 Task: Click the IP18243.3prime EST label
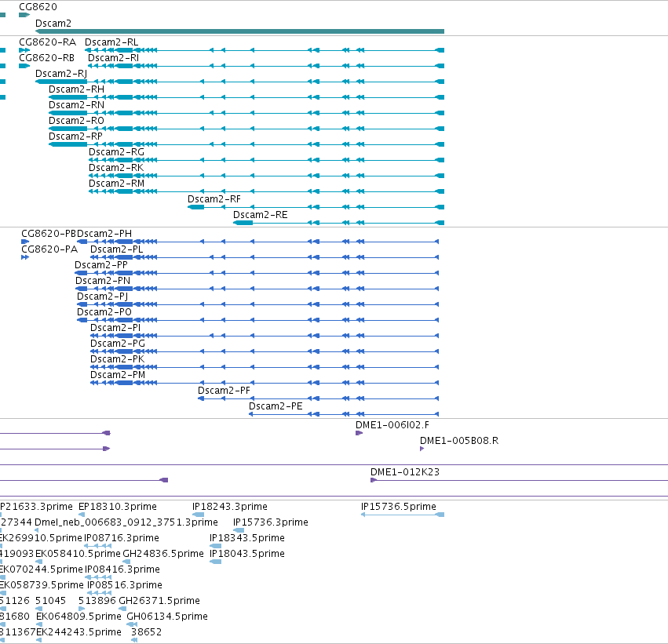pos(230,507)
